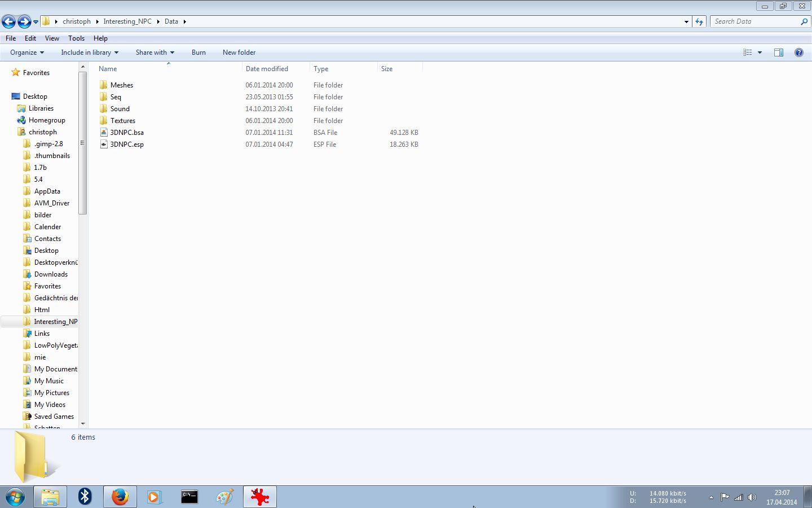812x508 pixels.
Task: Select Downloads in the navigation tree
Action: pyautogui.click(x=51, y=274)
